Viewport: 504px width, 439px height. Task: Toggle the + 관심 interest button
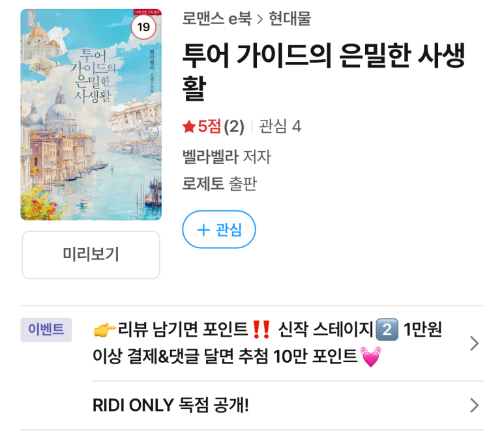tap(219, 230)
